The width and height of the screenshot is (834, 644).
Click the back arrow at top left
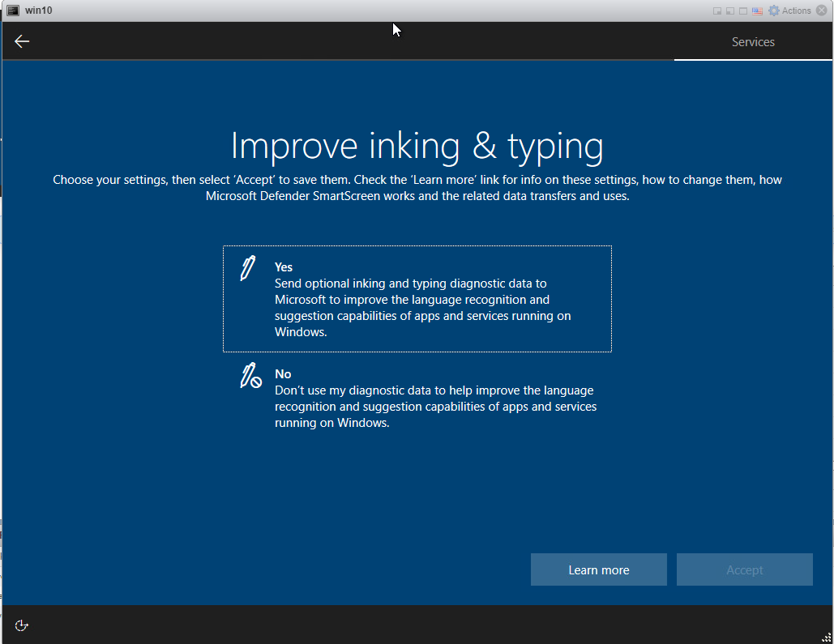[x=21, y=41]
